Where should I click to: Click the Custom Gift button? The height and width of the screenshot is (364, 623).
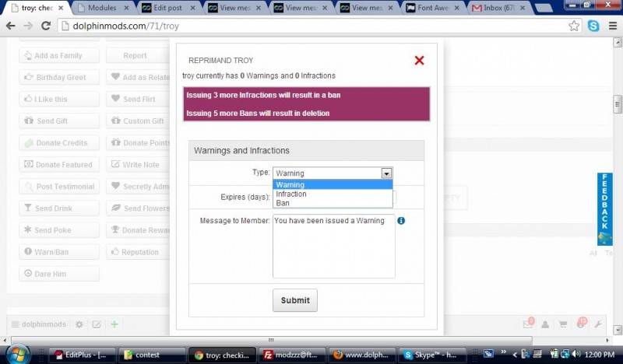pos(138,121)
